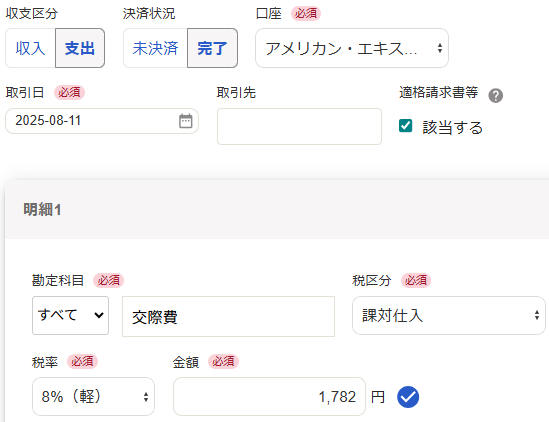This screenshot has height=422, width=549.
Task: Open the アメリカン・エキス account dropdown
Action: point(352,48)
